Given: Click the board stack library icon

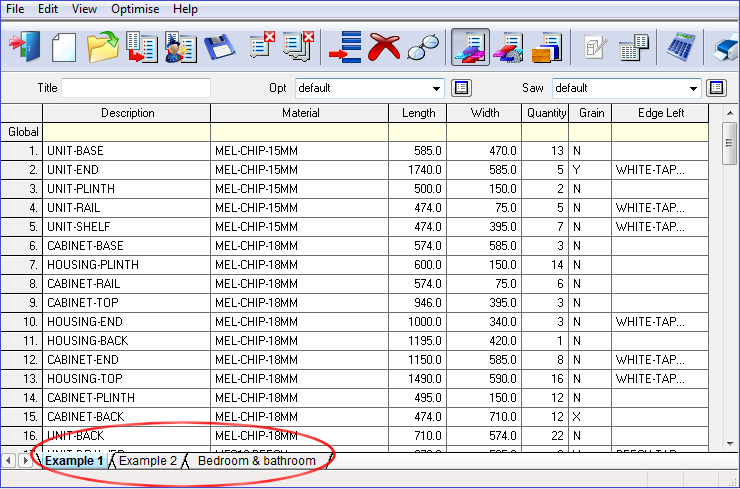Looking at the screenshot, I should [547, 47].
